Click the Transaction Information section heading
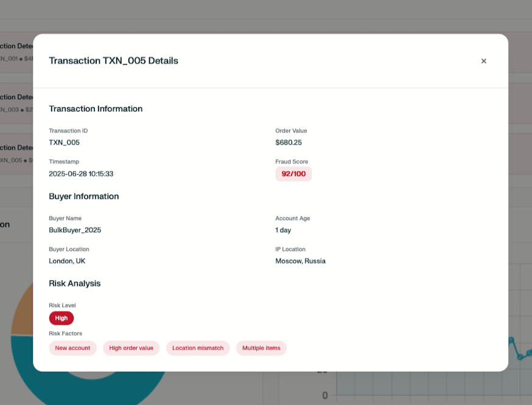Screen dimensions: 532x405 96,109
